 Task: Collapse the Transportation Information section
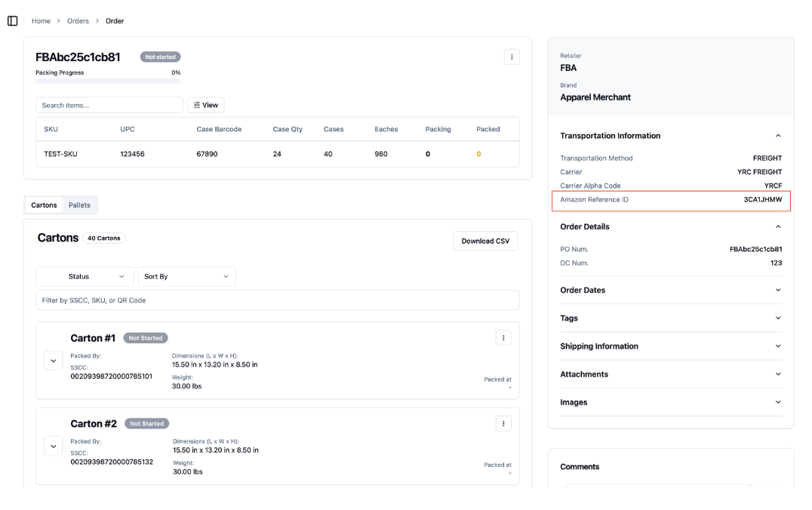778,136
